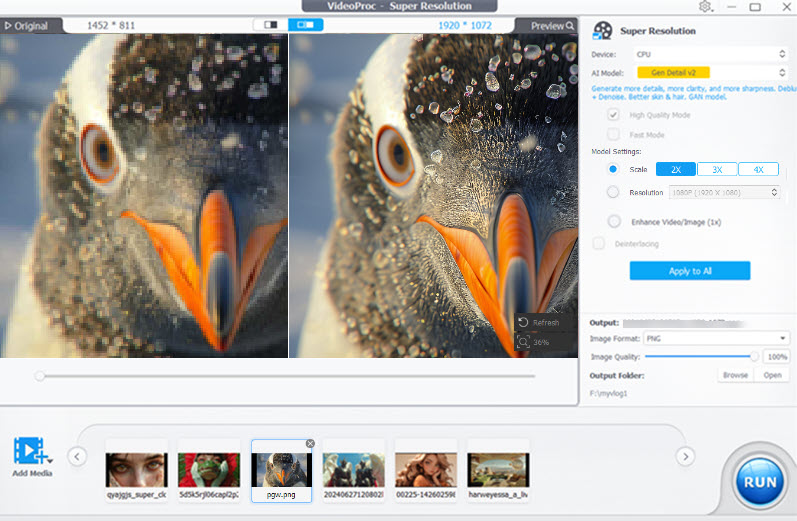Viewport: 797px width, 521px height.
Task: Open the 1080P resolution dropdown
Action: (x=724, y=193)
